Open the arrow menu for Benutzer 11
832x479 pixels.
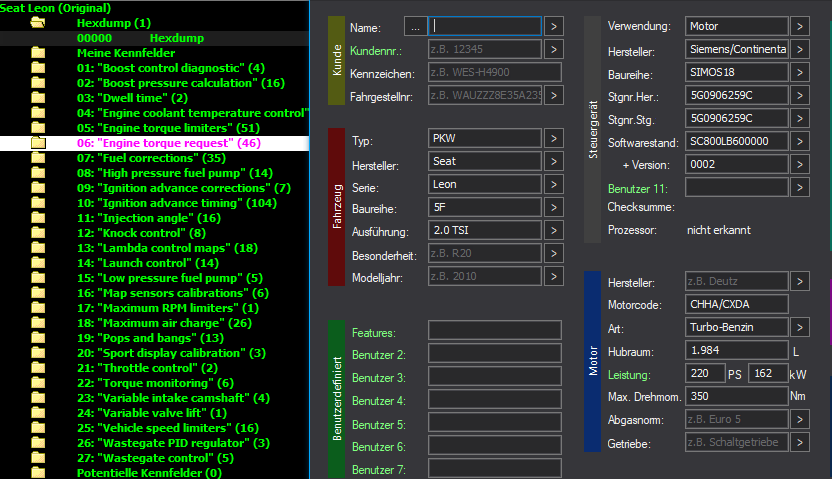coord(800,187)
